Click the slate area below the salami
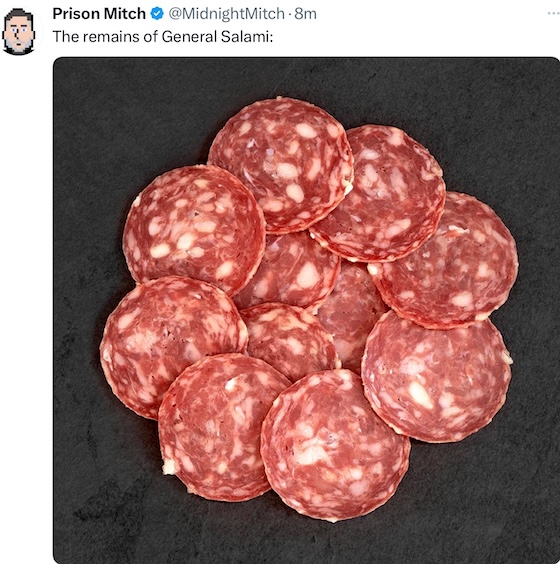The image size is (560, 564). [306, 543]
